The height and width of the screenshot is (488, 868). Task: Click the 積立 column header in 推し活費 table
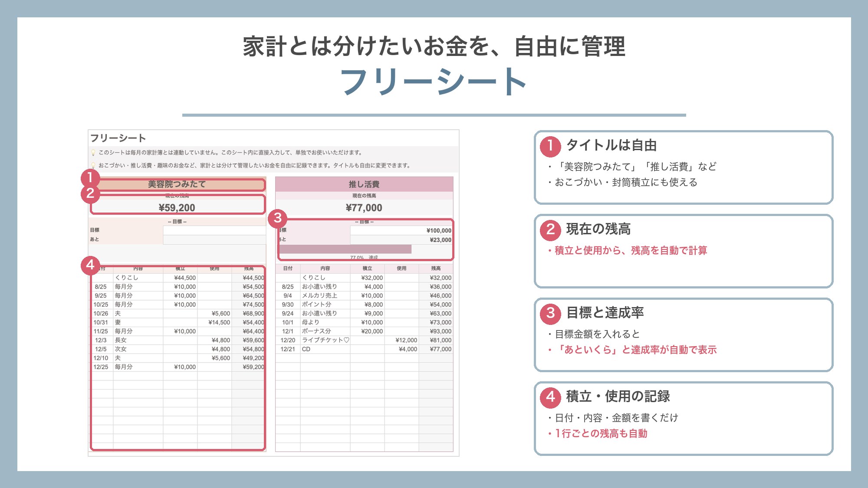[x=367, y=269]
